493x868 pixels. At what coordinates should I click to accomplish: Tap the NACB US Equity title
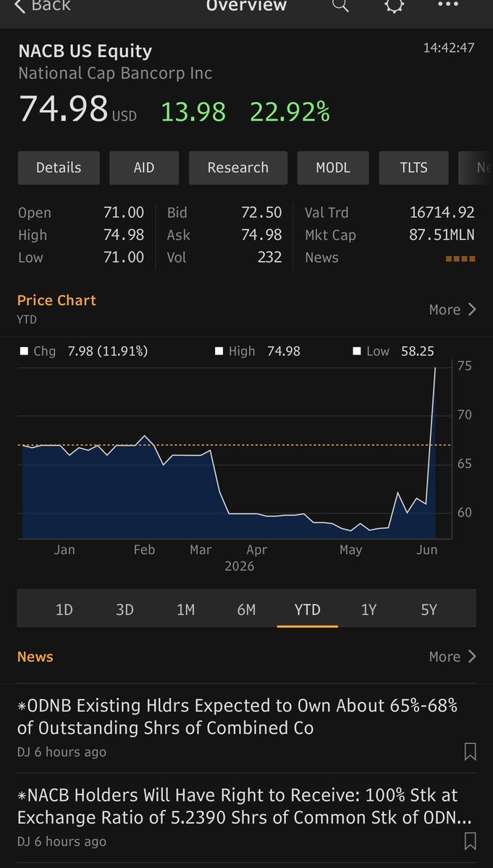[85, 51]
